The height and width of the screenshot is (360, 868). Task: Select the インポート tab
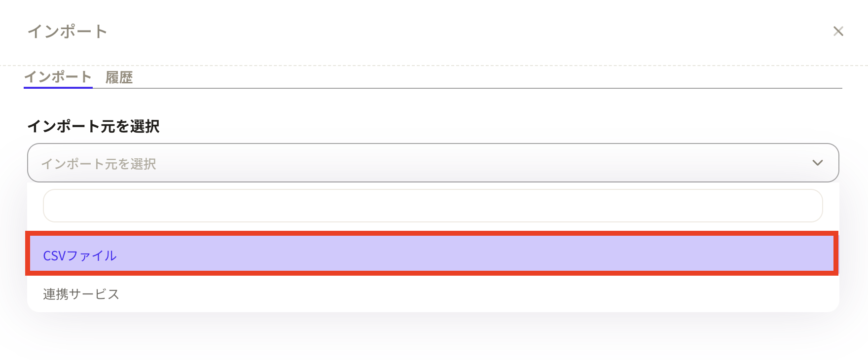pyautogui.click(x=58, y=77)
